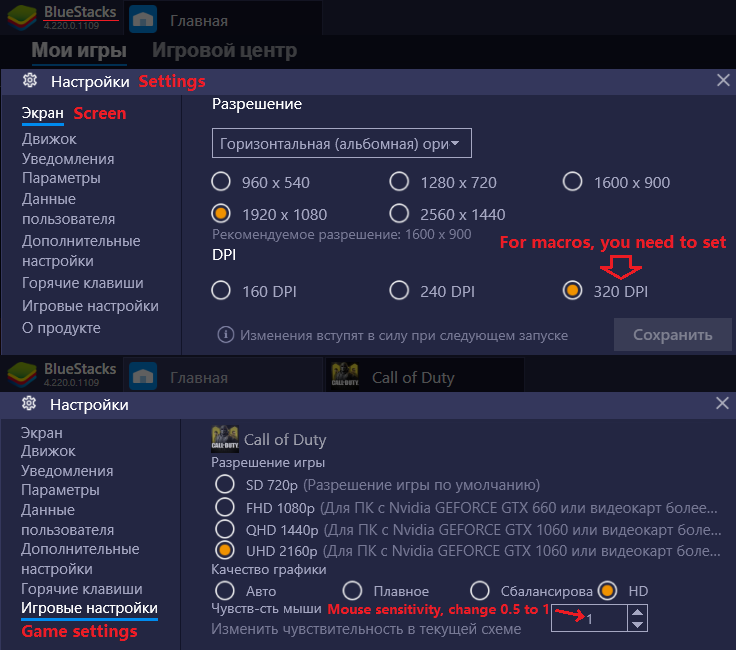Open Экран section in the lower settings sidebar

pos(42,433)
